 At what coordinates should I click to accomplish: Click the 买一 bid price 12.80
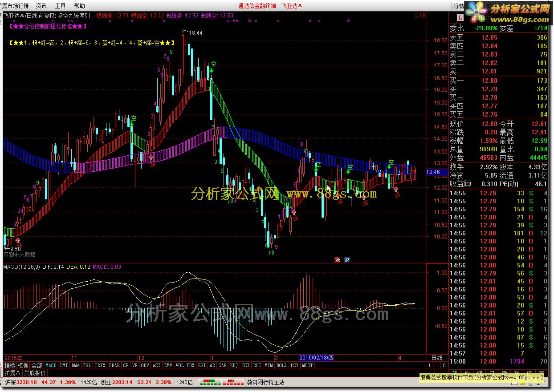489,81
